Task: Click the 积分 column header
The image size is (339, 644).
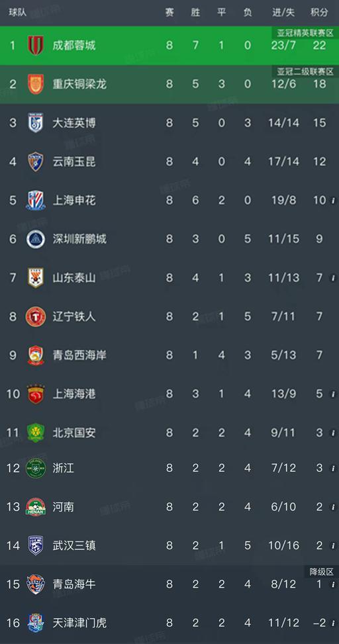Action: (319, 13)
